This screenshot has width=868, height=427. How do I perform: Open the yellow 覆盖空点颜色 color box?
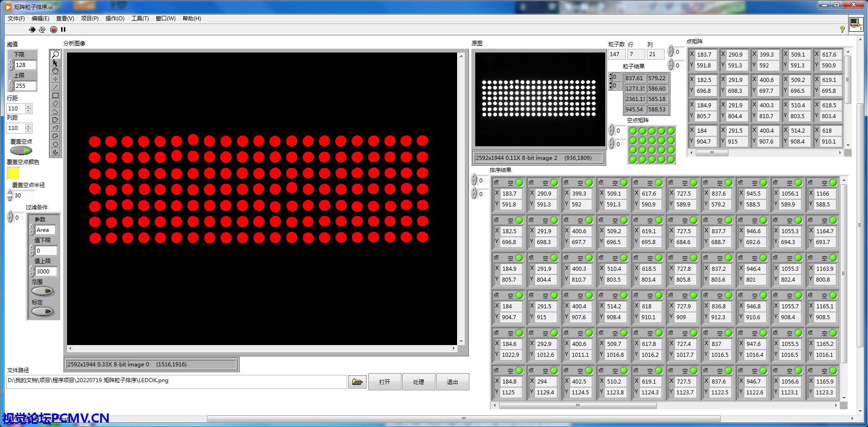click(13, 173)
